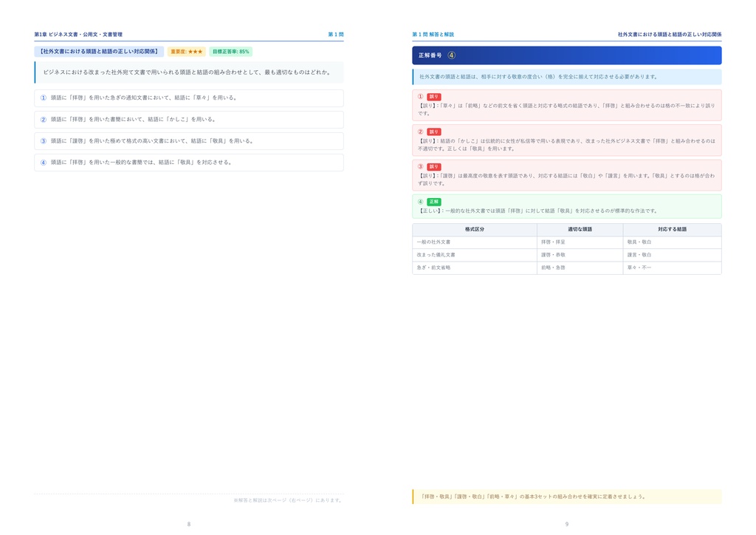Image resolution: width=756 pixels, height=535 pixels.
Task: Click the '第１問 解答と解説' header
Action: (433, 34)
